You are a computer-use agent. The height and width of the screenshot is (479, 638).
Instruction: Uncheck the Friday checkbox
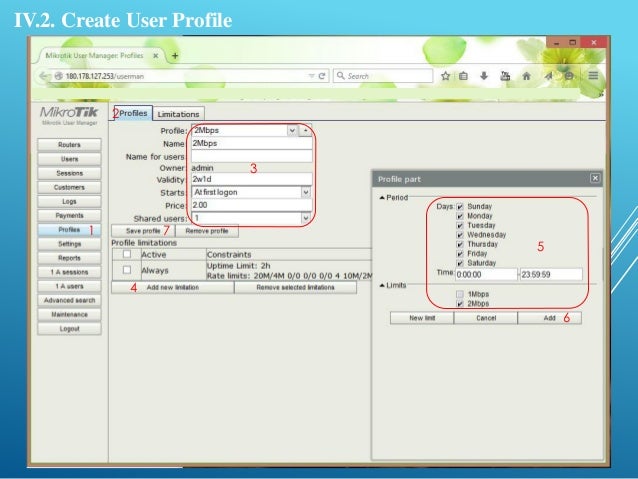click(460, 254)
